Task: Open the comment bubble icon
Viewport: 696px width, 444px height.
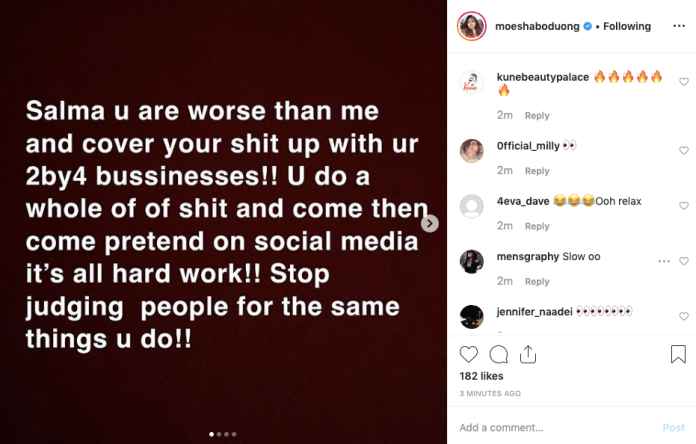Action: pyautogui.click(x=498, y=354)
